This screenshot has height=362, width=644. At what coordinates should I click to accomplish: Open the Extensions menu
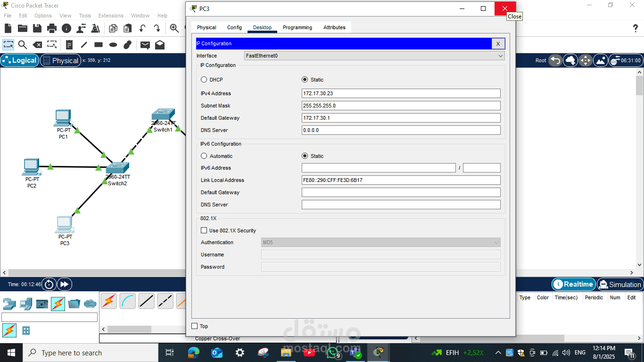point(111,16)
